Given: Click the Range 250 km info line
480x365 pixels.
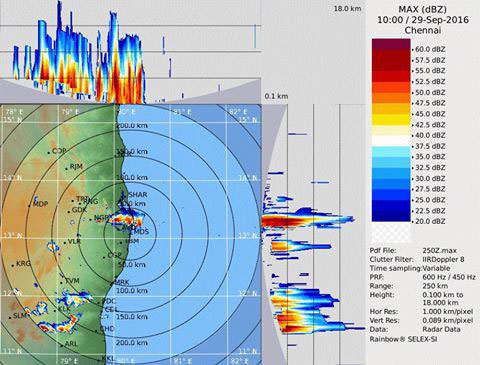Looking at the screenshot, I should coord(410,286).
